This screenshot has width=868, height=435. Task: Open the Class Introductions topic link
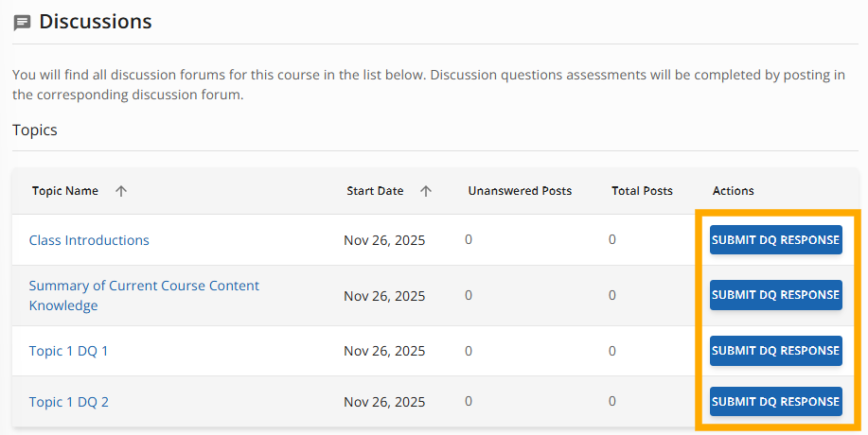point(89,240)
